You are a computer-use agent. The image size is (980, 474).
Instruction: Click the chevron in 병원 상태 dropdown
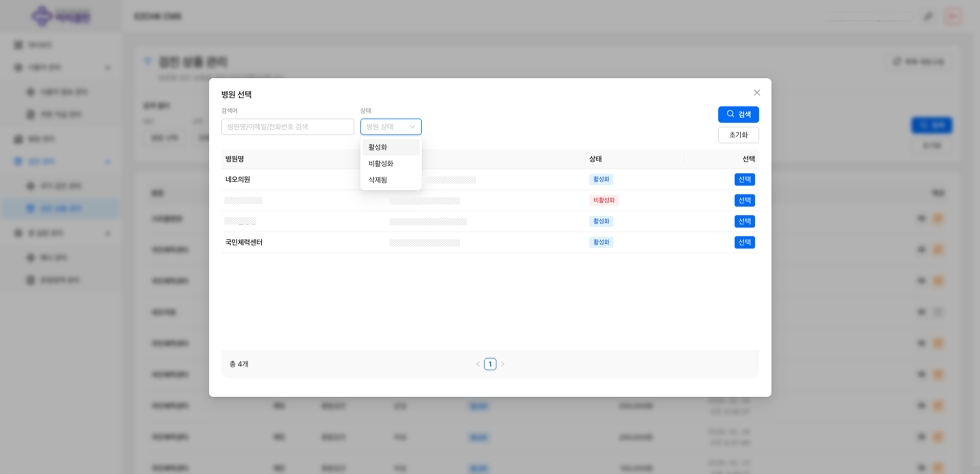click(412, 127)
